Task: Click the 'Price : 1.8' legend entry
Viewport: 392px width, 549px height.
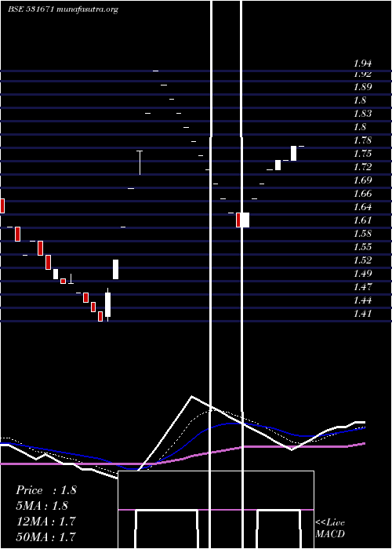Action: tap(45, 490)
